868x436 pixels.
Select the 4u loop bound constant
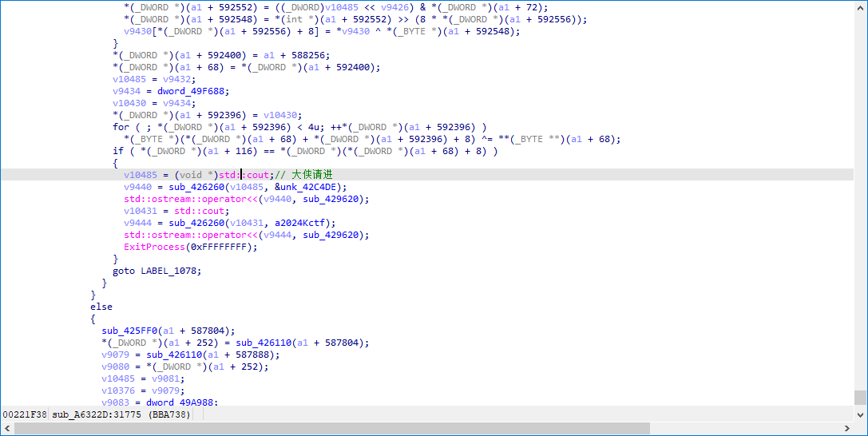coord(314,127)
